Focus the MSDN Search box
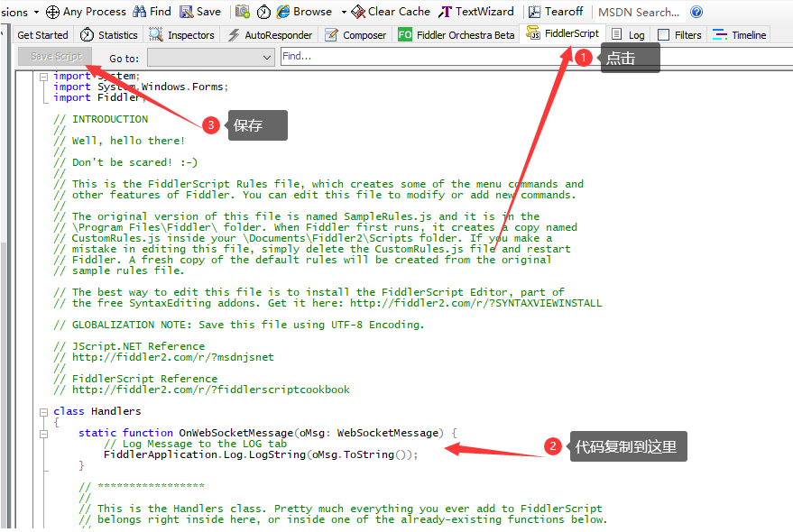Viewport: 793px width, 532px height. coord(640,12)
